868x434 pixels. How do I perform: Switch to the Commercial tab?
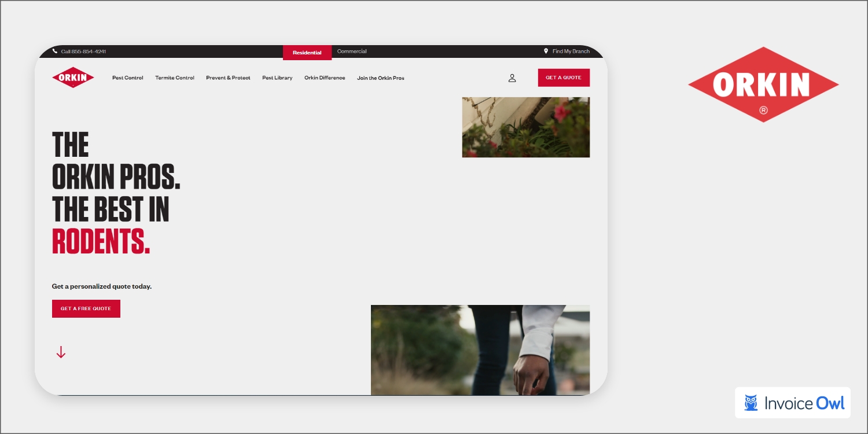(352, 52)
